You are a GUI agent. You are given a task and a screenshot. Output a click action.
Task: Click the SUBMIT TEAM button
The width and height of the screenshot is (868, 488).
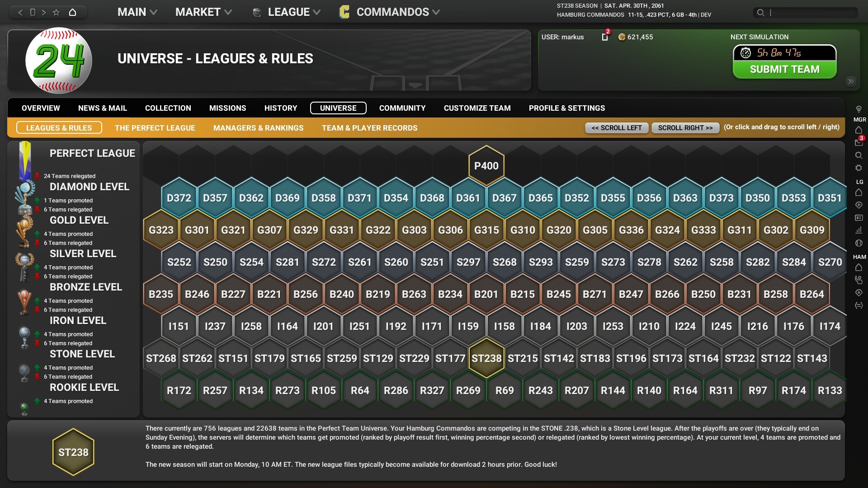(784, 69)
